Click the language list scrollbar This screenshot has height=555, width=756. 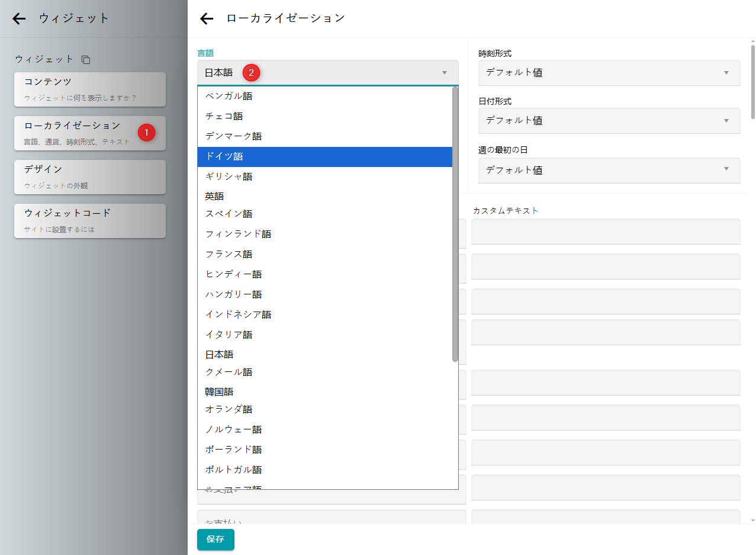[455, 225]
